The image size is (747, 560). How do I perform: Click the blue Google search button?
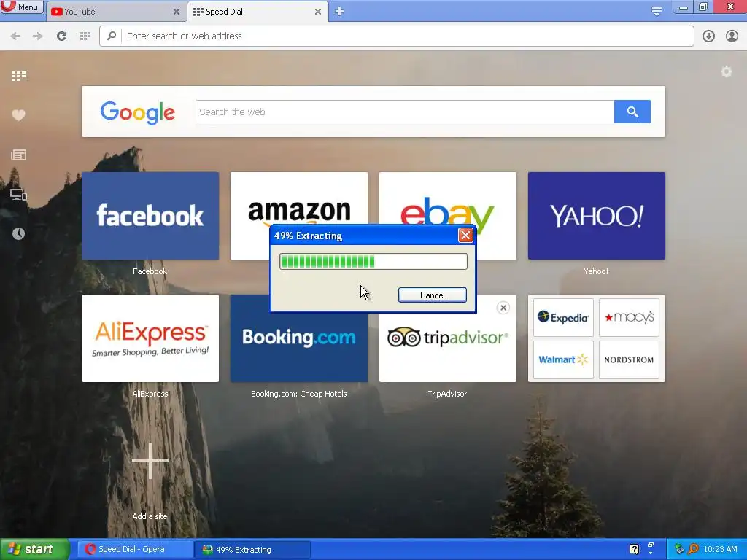pos(632,112)
